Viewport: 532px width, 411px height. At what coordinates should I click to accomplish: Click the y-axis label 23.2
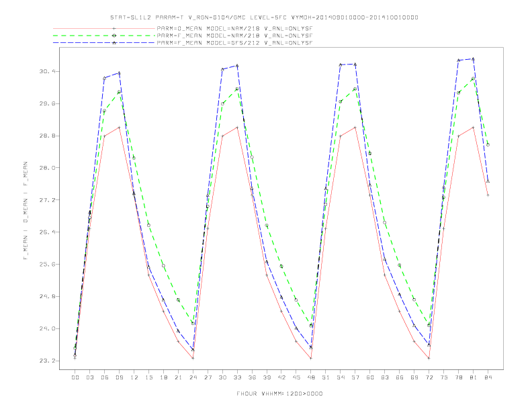click(x=46, y=361)
